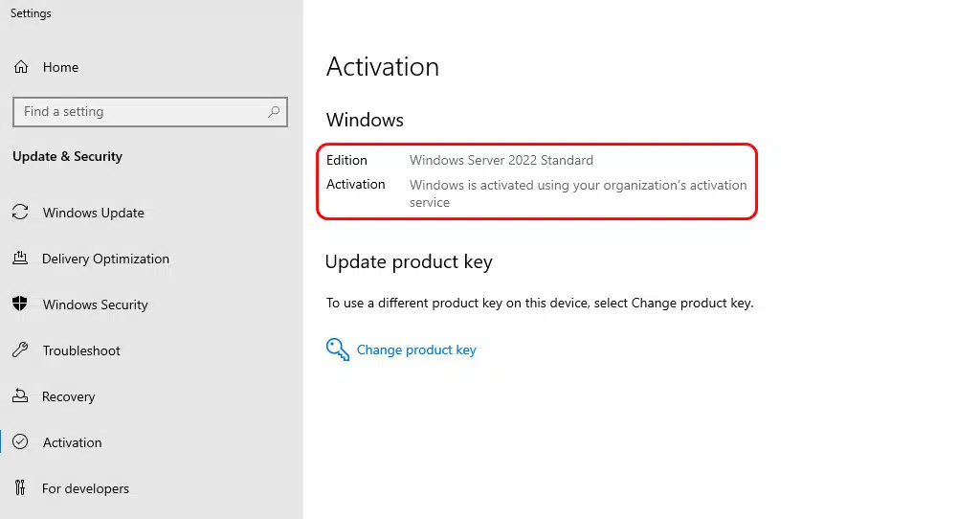Click the Windows Update sync arrows icon
The height and width of the screenshot is (519, 980).
click(x=20, y=213)
